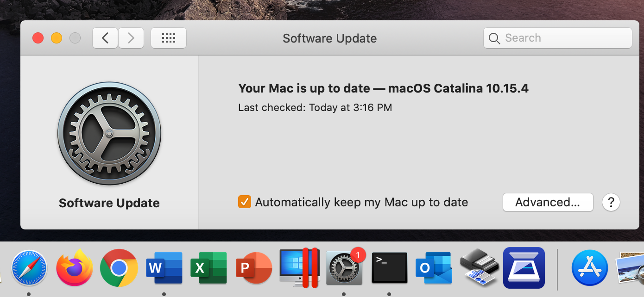
Task: Launch Firefox from the Dock
Action: tap(74, 268)
